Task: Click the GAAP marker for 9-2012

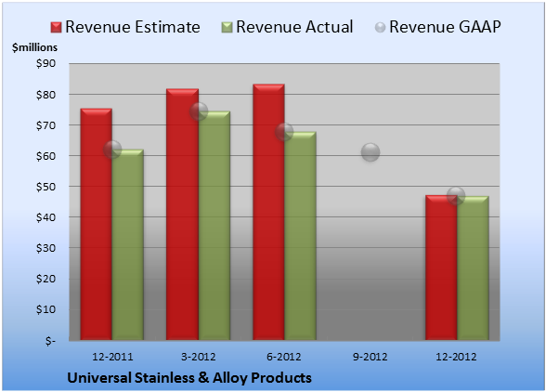Action: coord(370,152)
